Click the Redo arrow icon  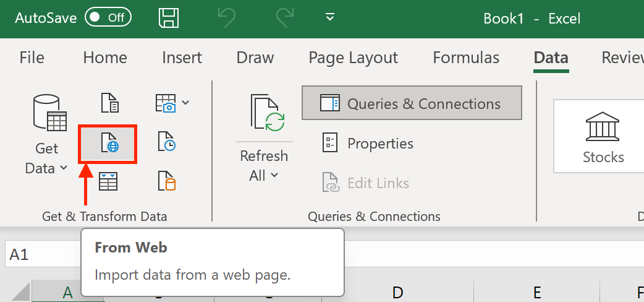(285, 18)
